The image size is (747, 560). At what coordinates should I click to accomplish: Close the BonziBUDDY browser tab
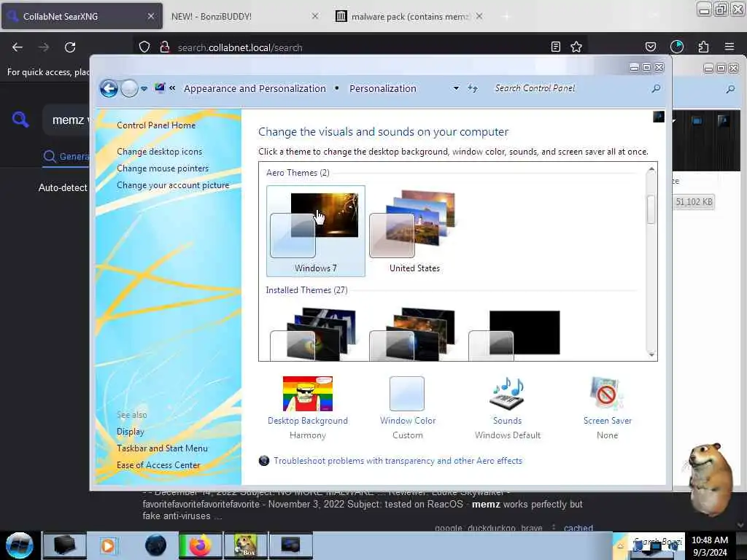[315, 16]
